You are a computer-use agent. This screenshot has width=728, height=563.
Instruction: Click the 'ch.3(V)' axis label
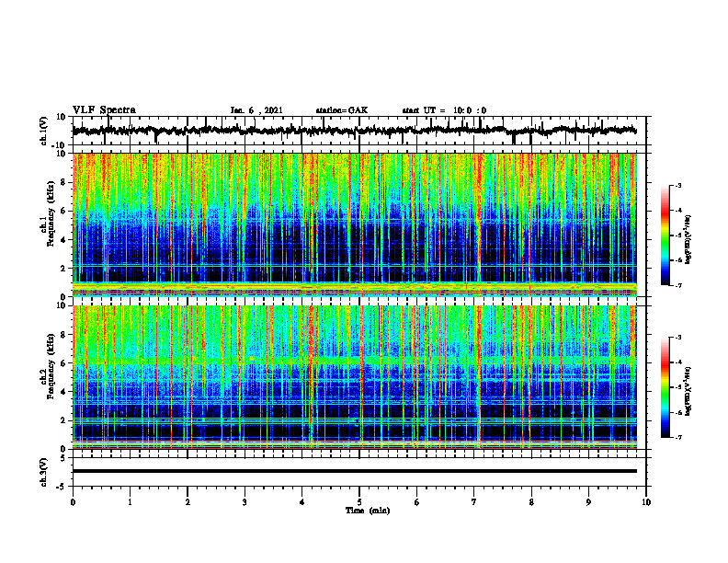[x=44, y=472]
